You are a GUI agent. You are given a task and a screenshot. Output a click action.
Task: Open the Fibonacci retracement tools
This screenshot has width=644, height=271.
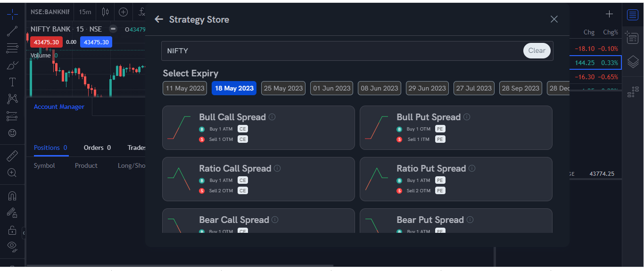(13, 48)
